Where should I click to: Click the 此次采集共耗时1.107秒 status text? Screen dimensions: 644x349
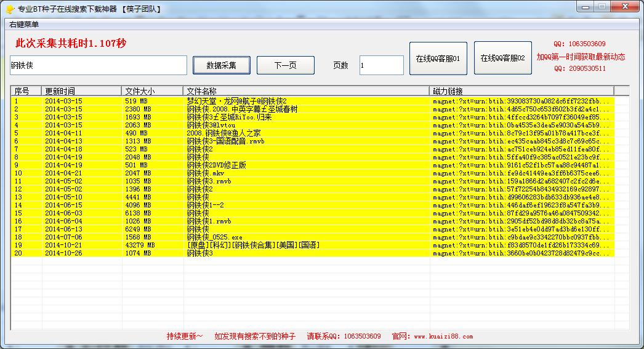pyautogui.click(x=71, y=43)
